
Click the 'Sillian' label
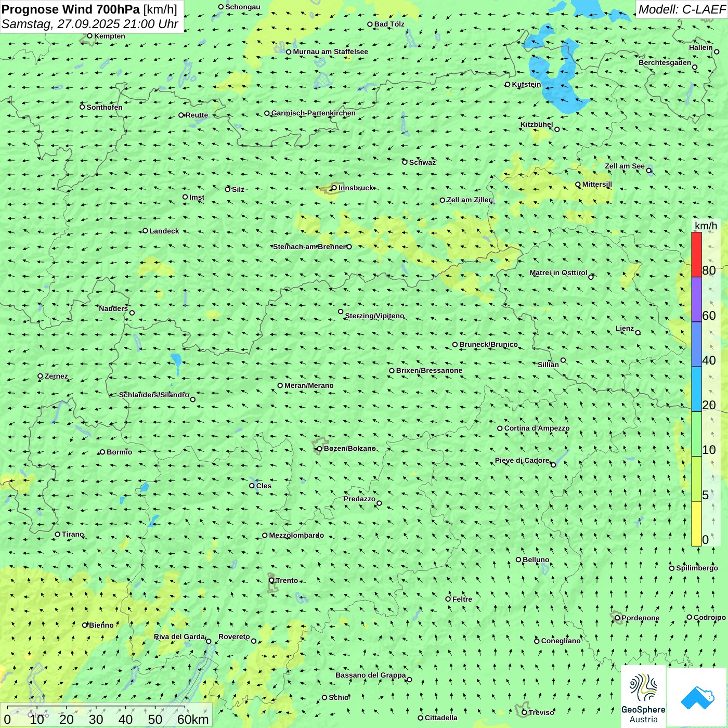point(548,365)
